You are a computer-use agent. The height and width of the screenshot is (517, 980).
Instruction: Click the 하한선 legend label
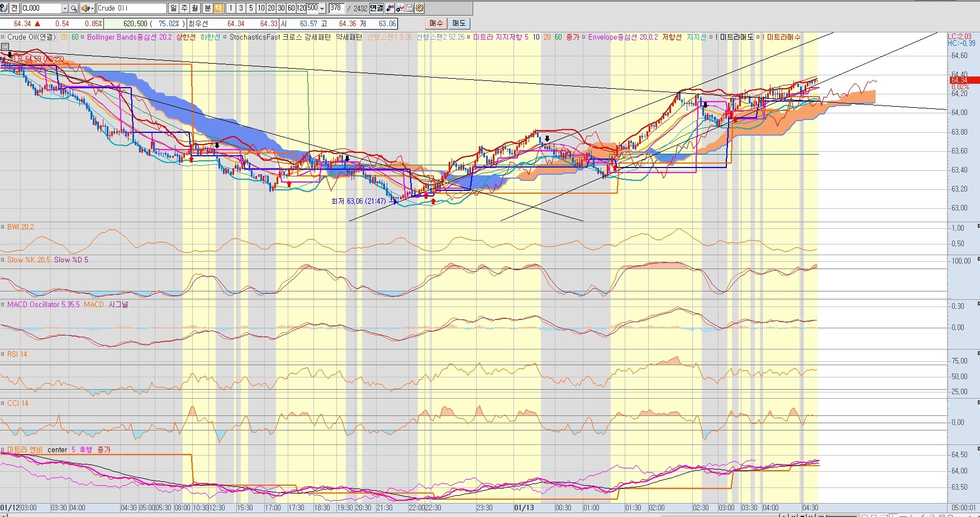pyautogui.click(x=210, y=37)
